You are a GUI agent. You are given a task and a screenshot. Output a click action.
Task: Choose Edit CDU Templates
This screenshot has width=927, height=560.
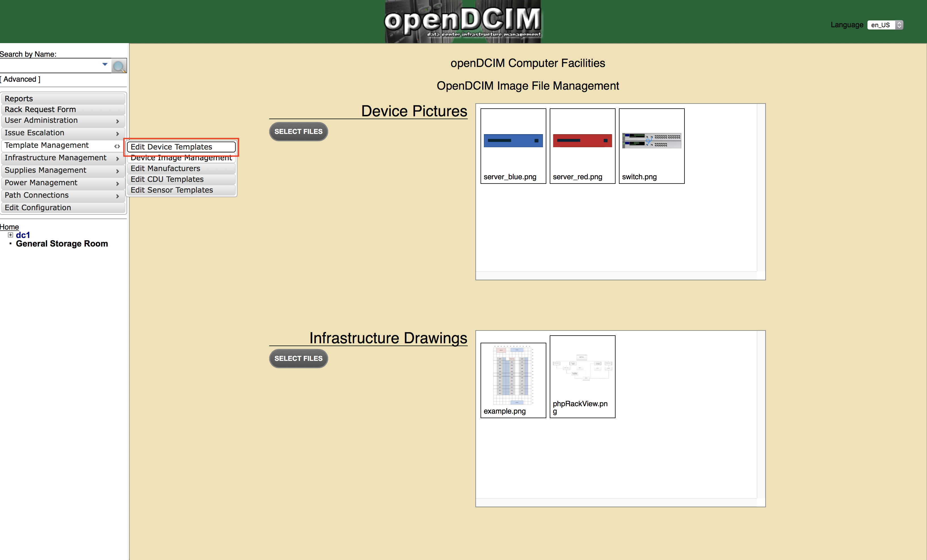pyautogui.click(x=181, y=179)
